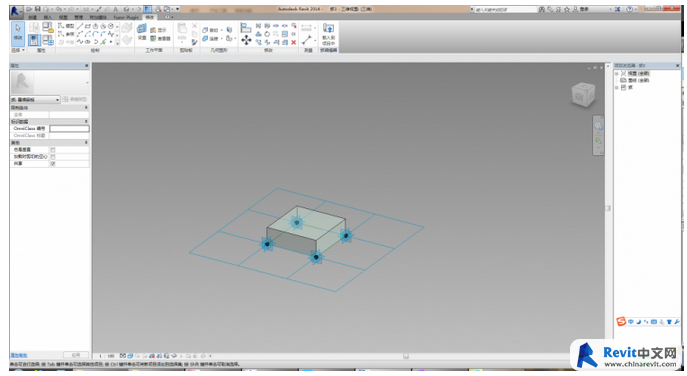Uncheck the Shared checkbox
This screenshot has height=376, width=687.
(53, 163)
